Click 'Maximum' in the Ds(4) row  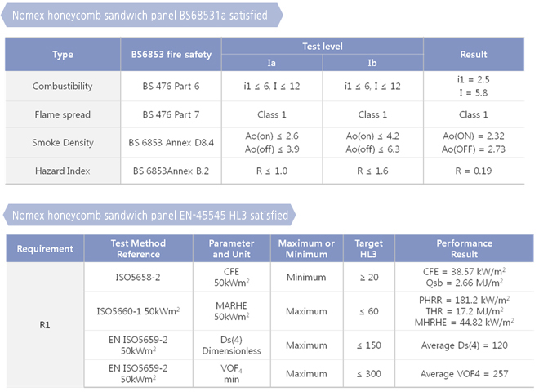click(306, 345)
